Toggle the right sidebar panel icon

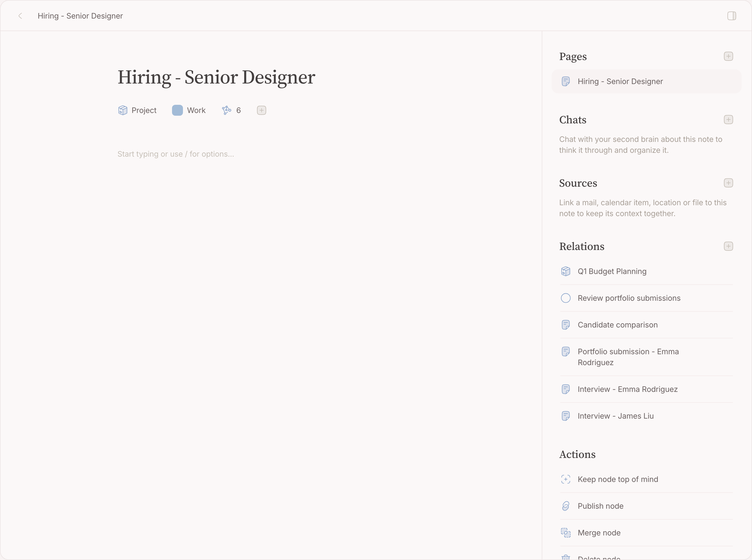pos(732,16)
